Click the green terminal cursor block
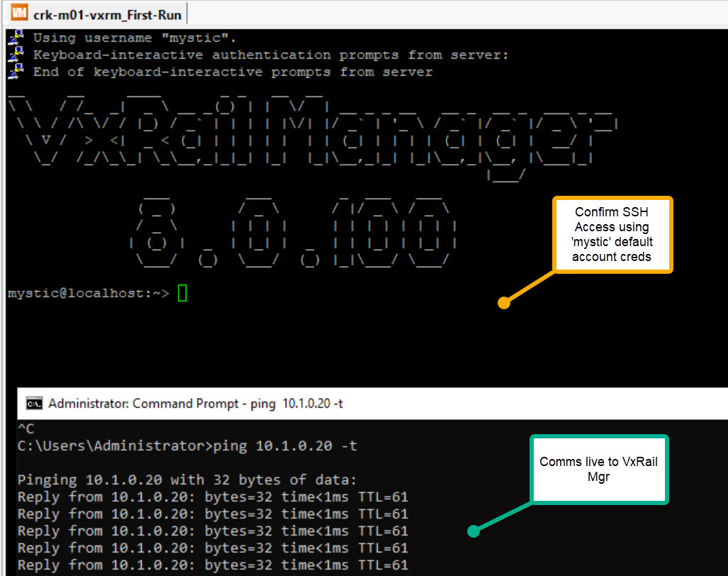 point(182,292)
